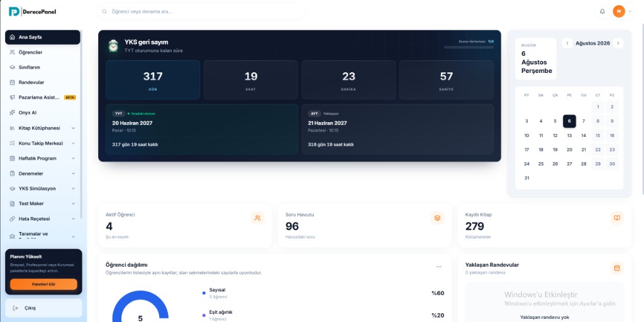Open the notifications bell
The image size is (644, 322).
[602, 11]
